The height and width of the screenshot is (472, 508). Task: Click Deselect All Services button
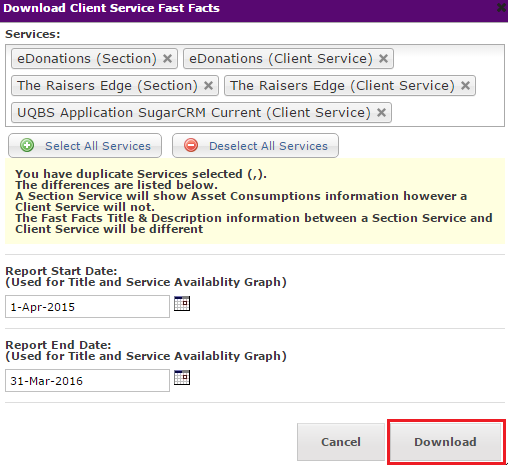click(x=255, y=146)
